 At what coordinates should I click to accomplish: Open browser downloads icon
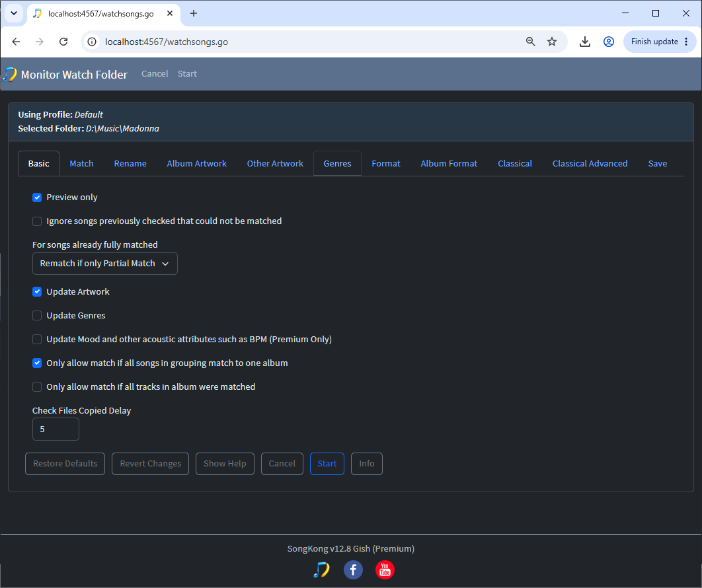click(584, 42)
